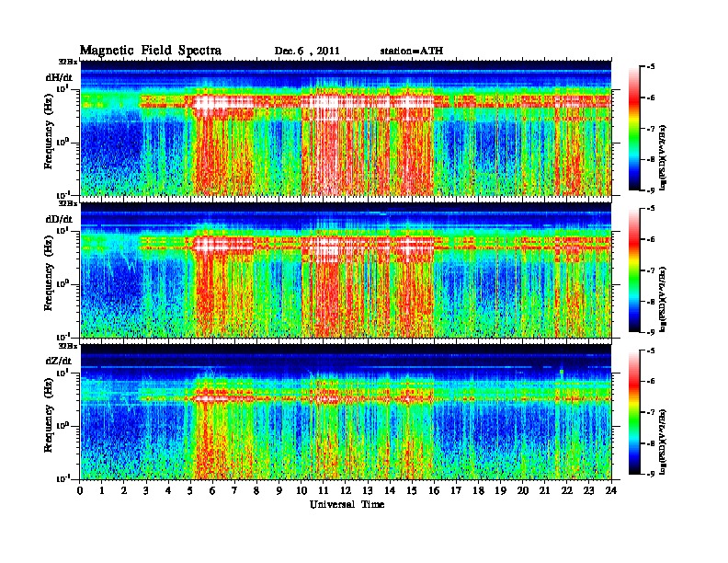The image size is (728, 563).
Task: Click the dD/dt panel label
Action: (59, 219)
